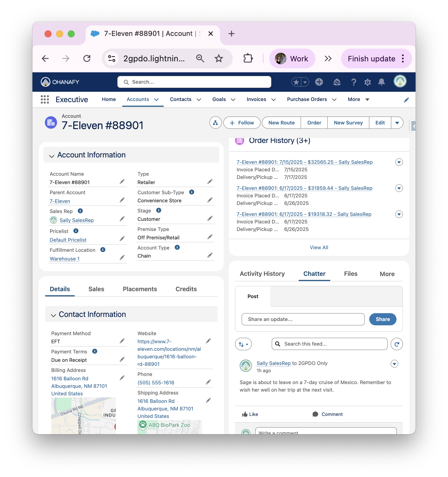Open the feed sort options button

243,344
